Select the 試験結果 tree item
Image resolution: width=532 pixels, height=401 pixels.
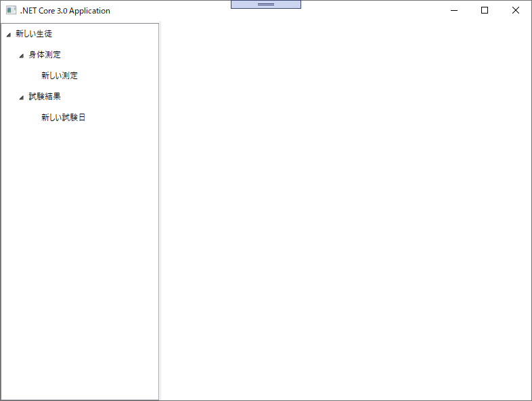[x=45, y=97]
